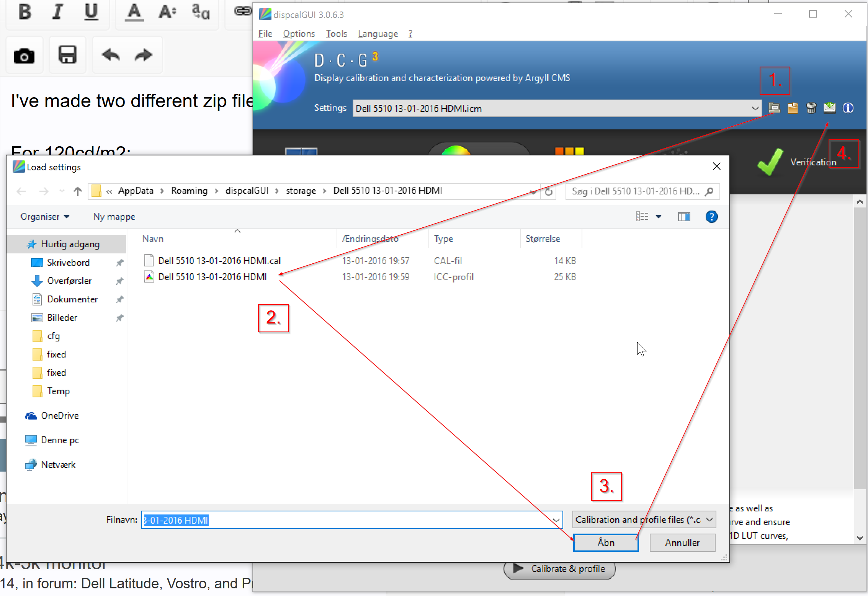Open the Calibration and profile files type dropdown
The width and height of the screenshot is (868, 596).
(x=644, y=520)
